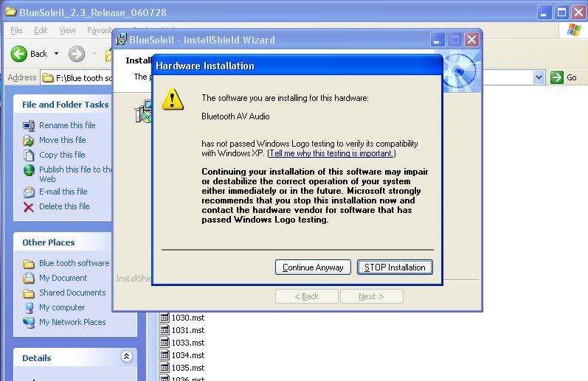Click the 1035.mst file icon

165,367
